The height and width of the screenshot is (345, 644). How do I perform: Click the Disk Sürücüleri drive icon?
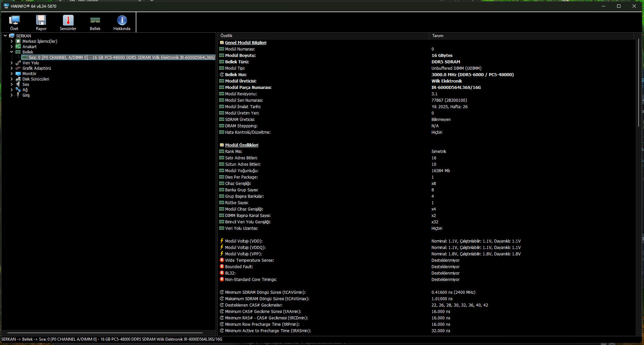coord(19,79)
